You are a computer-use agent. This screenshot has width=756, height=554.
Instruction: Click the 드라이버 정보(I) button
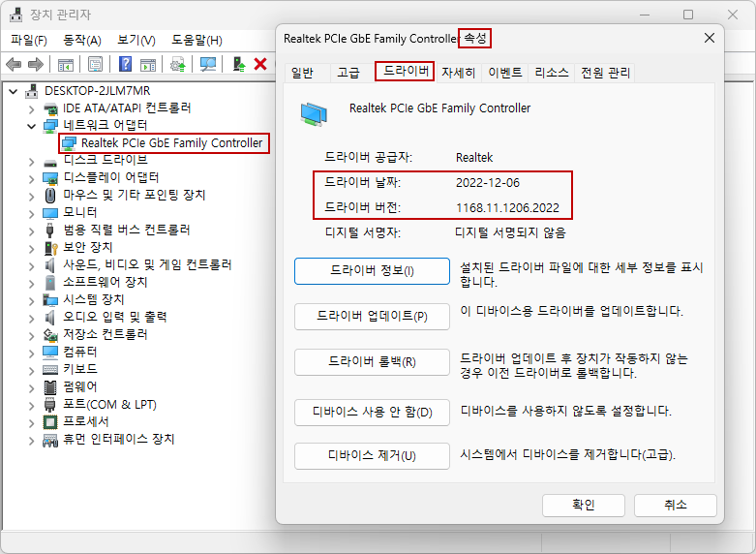(x=372, y=271)
